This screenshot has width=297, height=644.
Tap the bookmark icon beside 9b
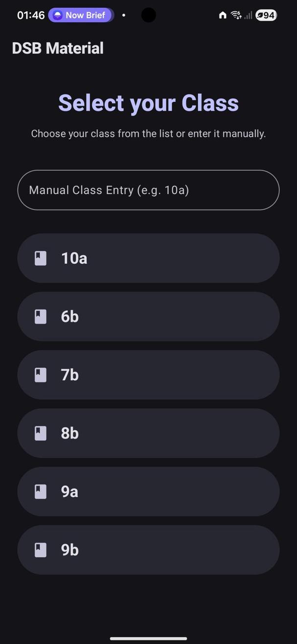tap(41, 550)
